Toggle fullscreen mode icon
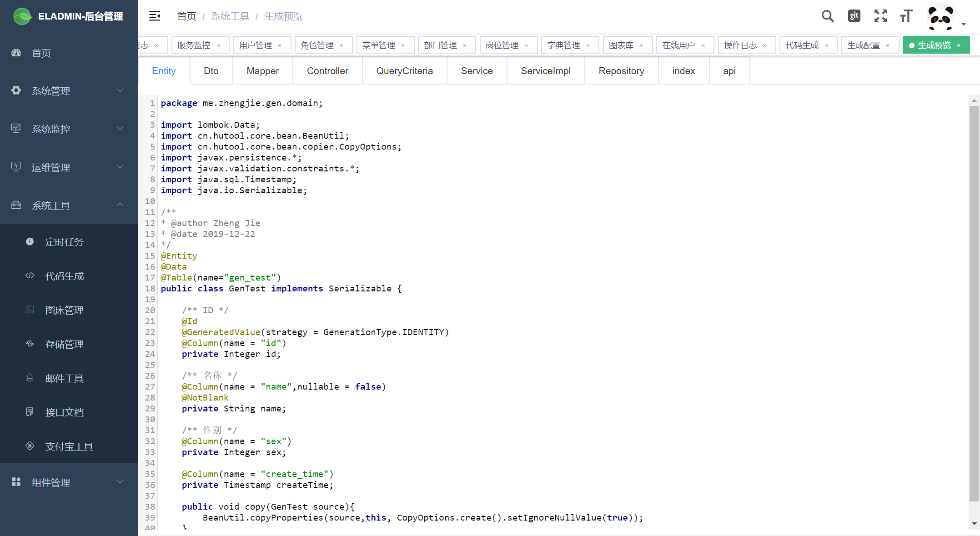This screenshot has height=536, width=980. pos(880,16)
